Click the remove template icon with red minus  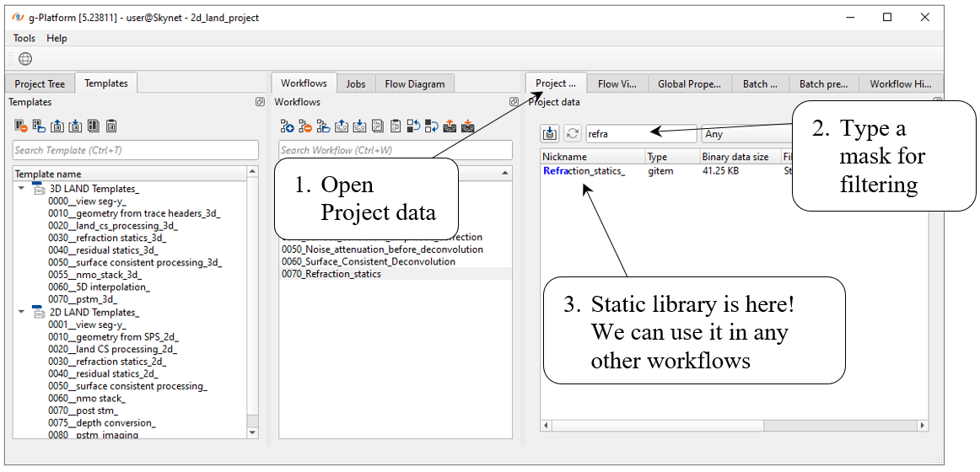pyautogui.click(x=20, y=126)
